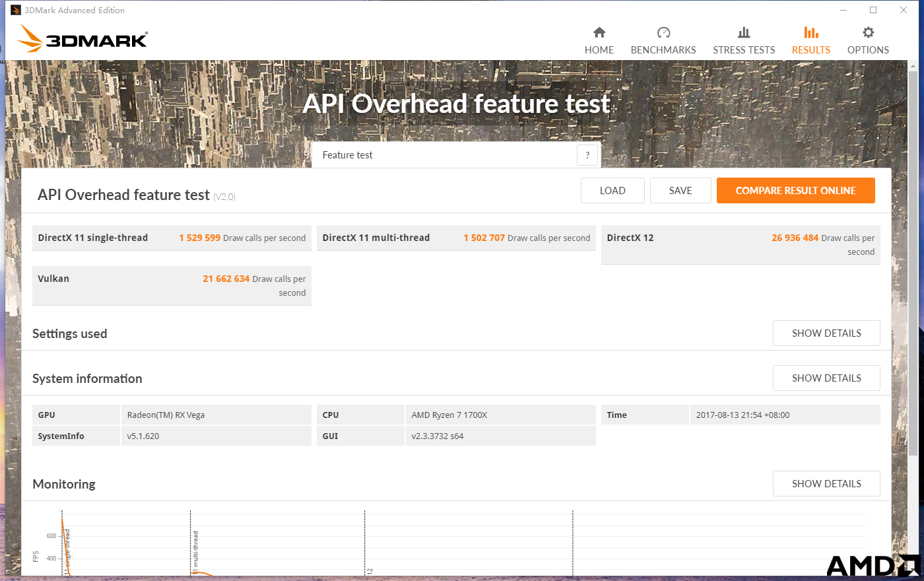This screenshot has height=581, width=924.
Task: Show details for System information
Action: pos(826,378)
